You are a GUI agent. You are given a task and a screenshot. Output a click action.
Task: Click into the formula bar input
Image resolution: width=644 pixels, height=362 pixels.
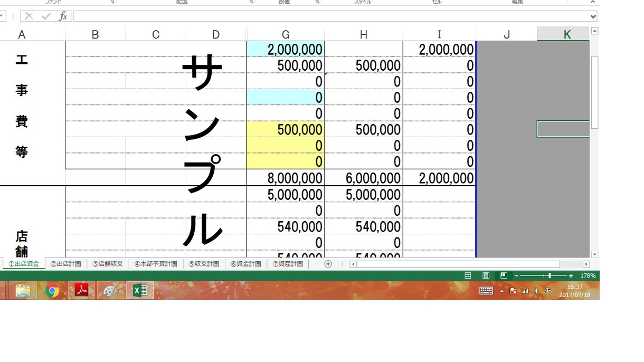click(x=331, y=16)
